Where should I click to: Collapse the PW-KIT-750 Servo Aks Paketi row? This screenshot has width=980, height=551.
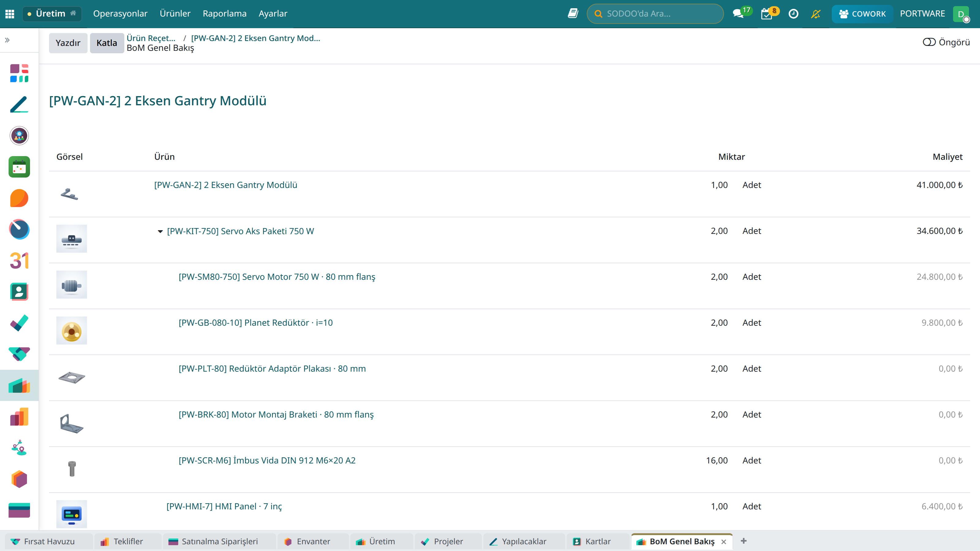tap(160, 231)
